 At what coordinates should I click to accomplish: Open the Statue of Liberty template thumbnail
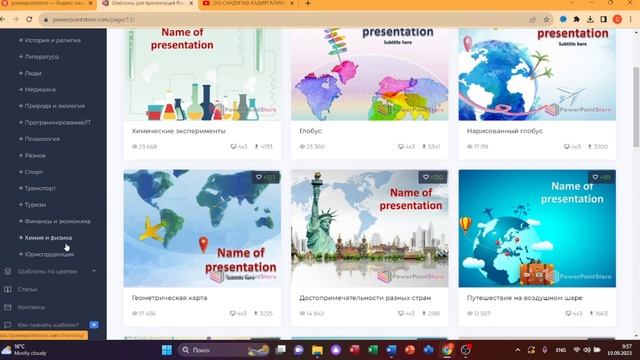[369, 229]
